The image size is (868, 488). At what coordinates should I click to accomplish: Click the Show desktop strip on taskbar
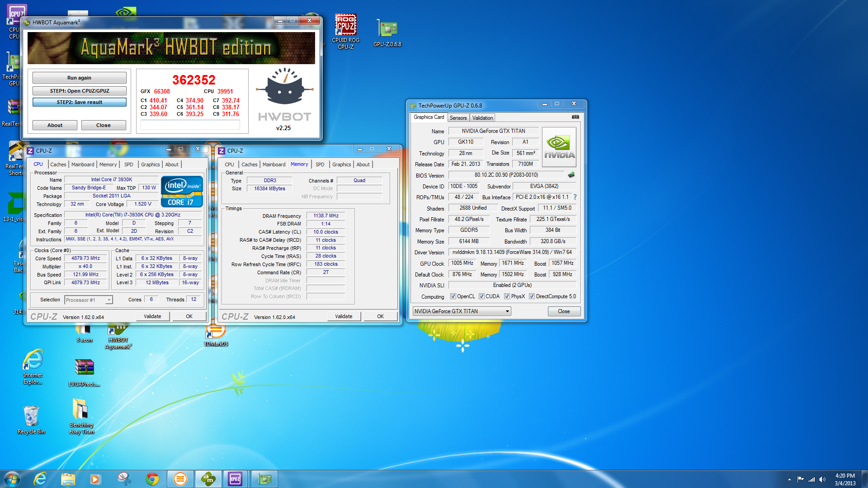865,479
